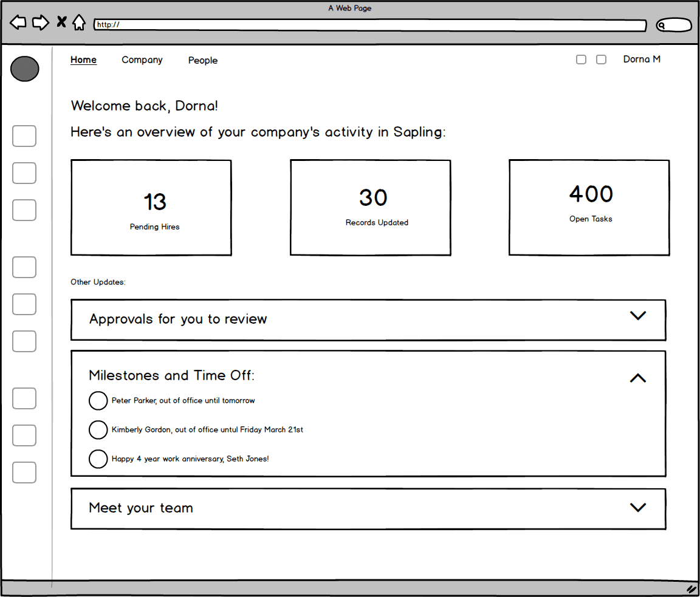Click the search box with magnifier icon

point(674,26)
